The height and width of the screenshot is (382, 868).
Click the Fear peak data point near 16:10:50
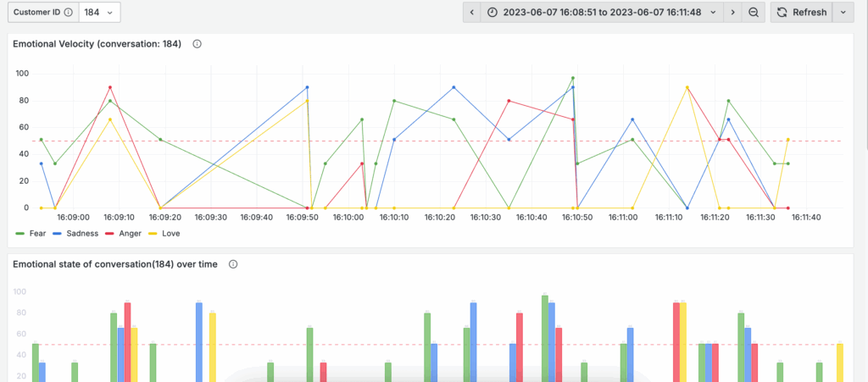(572, 78)
